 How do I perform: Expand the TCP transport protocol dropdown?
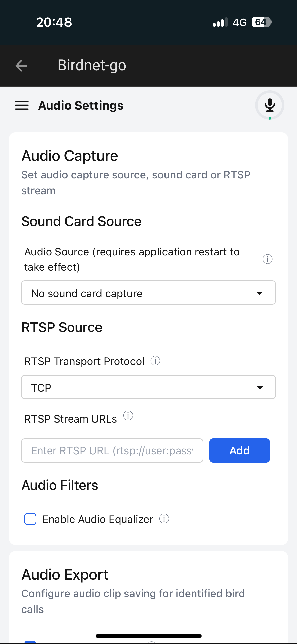pyautogui.click(x=148, y=387)
